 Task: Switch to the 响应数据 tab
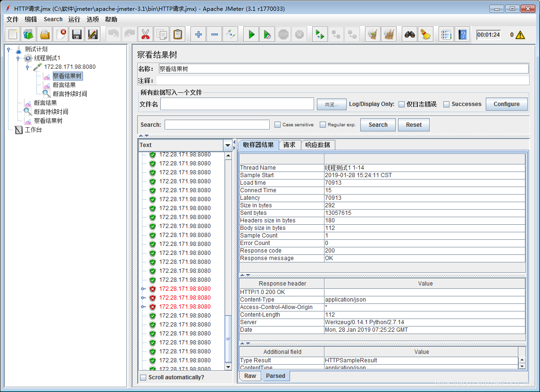pyautogui.click(x=317, y=145)
